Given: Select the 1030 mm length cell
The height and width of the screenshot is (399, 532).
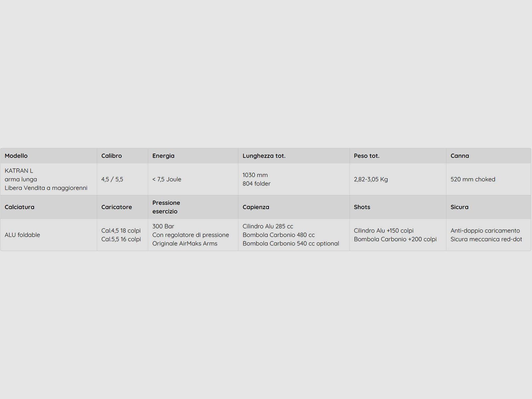Looking at the screenshot, I should (x=294, y=179).
